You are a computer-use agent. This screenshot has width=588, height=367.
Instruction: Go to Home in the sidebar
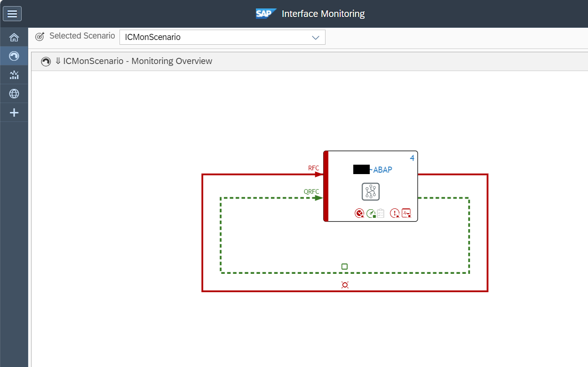(14, 37)
